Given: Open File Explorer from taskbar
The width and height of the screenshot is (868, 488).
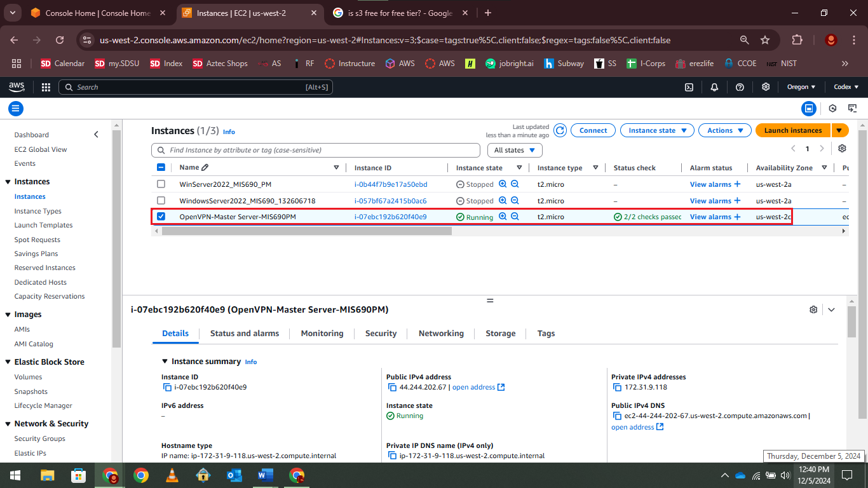Looking at the screenshot, I should [x=48, y=475].
